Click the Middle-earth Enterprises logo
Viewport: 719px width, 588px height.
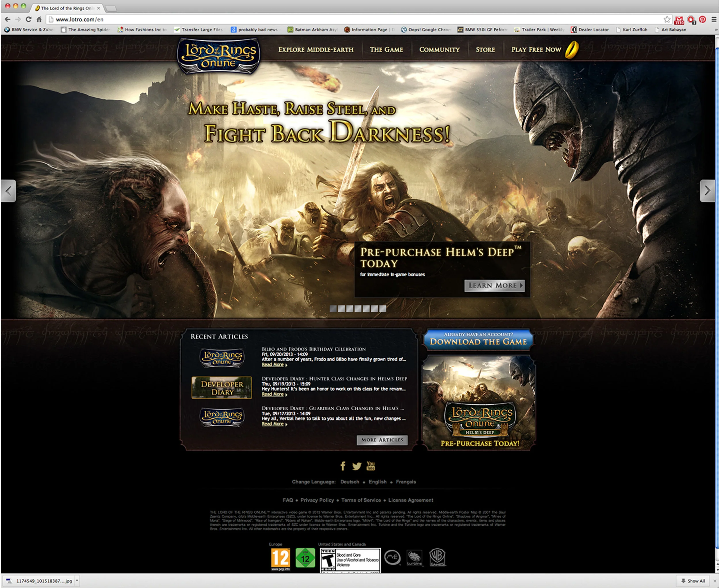coord(392,557)
